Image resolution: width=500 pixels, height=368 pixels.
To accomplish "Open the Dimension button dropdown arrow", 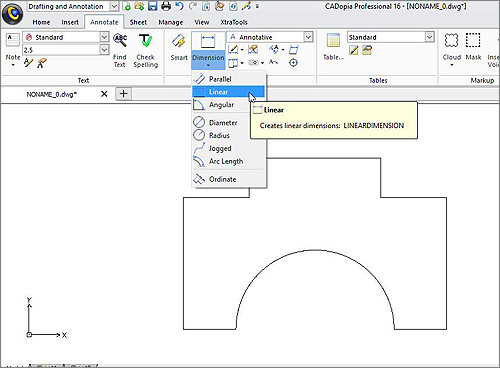I will (208, 66).
